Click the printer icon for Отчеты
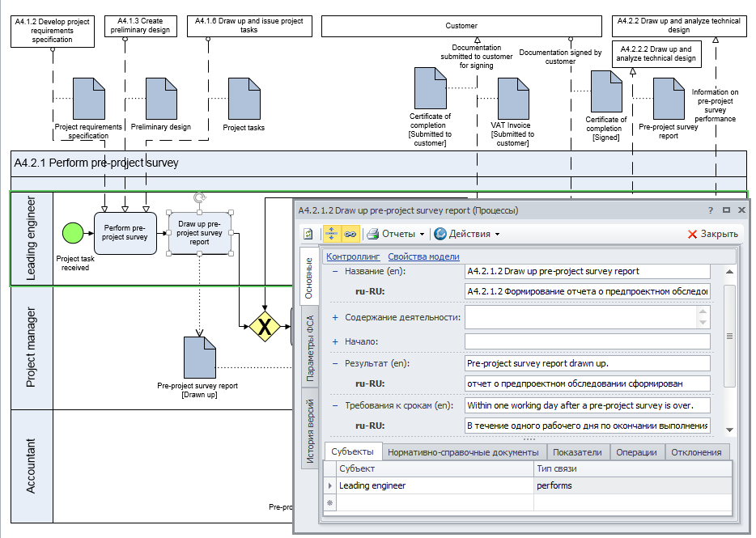Viewport: 756px width, 538px height. click(372, 234)
